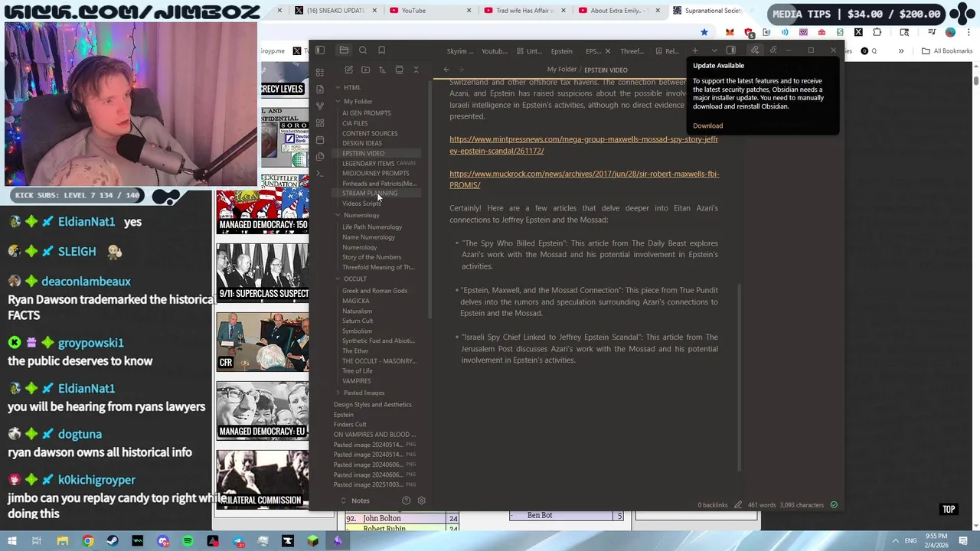980x551 pixels.
Task: Open the daily note calendar ribbon icon
Action: tap(320, 139)
